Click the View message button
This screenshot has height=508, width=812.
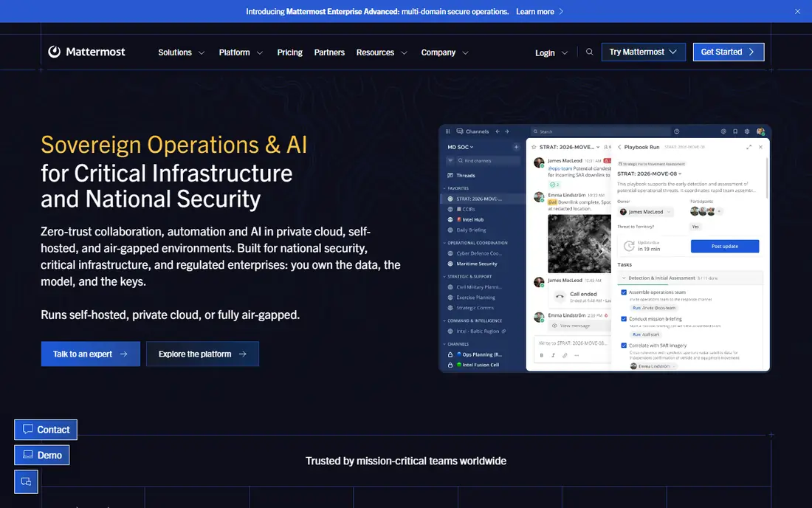(x=579, y=326)
